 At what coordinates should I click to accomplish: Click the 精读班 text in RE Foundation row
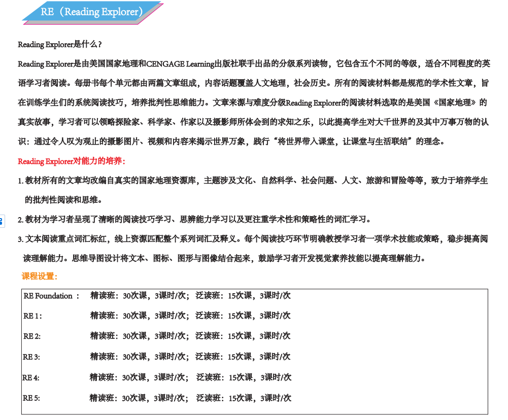click(x=103, y=296)
